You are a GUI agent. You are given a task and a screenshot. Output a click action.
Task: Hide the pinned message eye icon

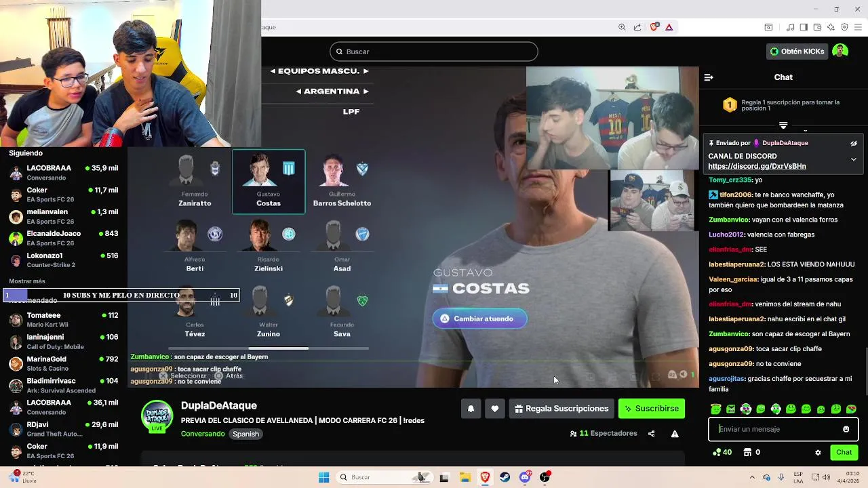click(x=854, y=143)
